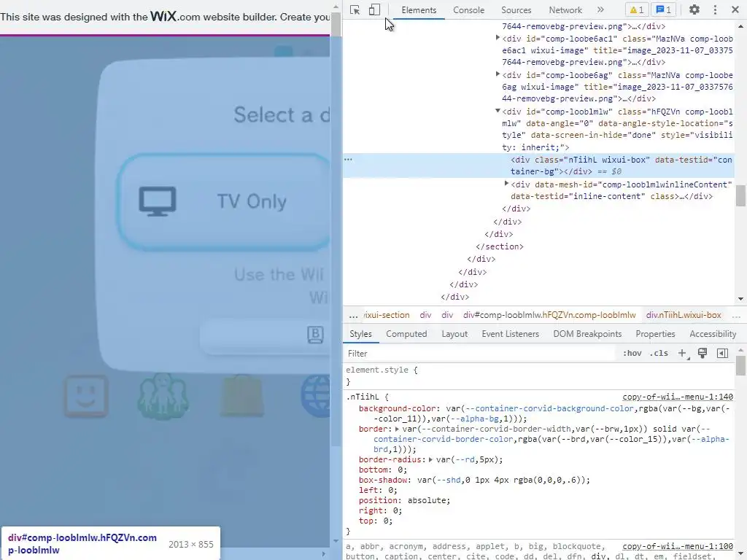This screenshot has width=747, height=560.
Task: Toggle the .cls classes button
Action: coord(659,354)
